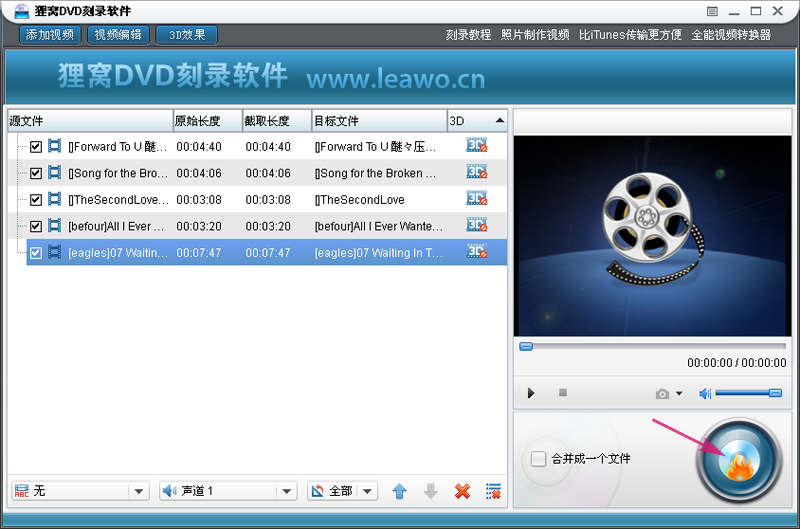Select target file TheSecondLove cell
This screenshot has height=529, width=800.
(359, 199)
